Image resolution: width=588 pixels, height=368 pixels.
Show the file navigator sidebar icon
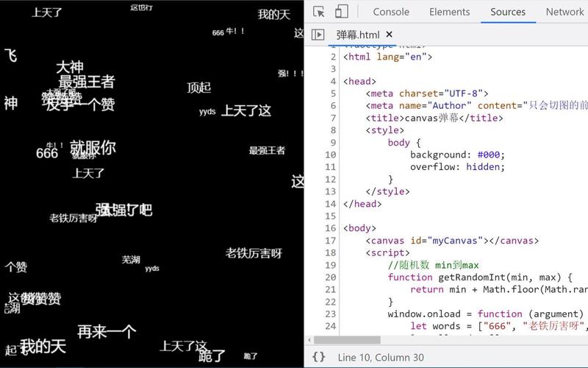click(318, 35)
